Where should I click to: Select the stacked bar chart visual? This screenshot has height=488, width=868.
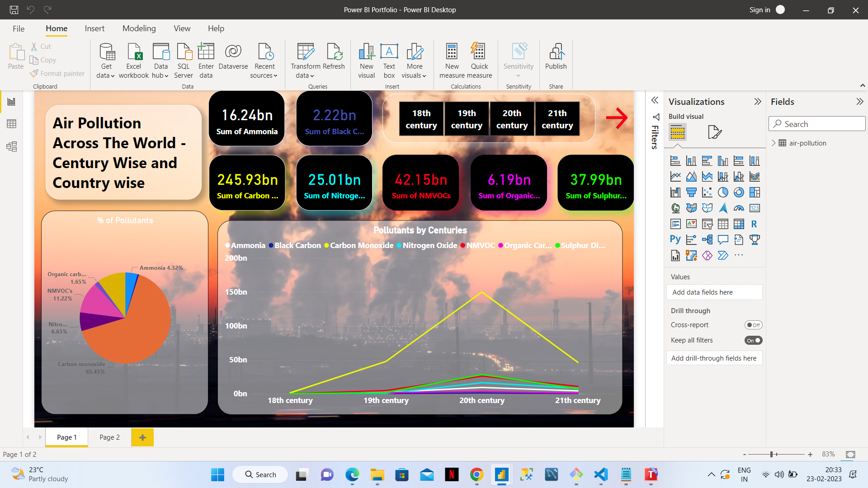point(675,160)
